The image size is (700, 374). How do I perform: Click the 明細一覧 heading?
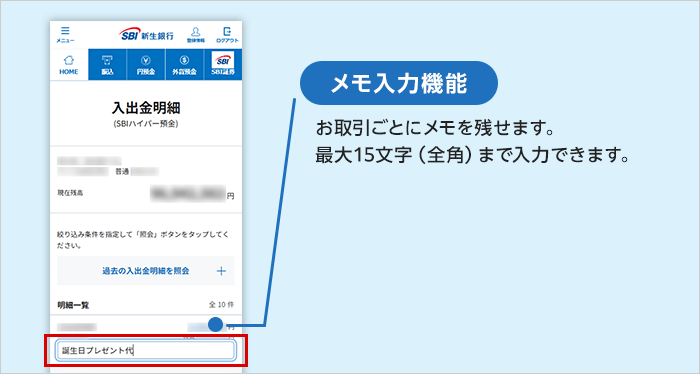point(73,305)
